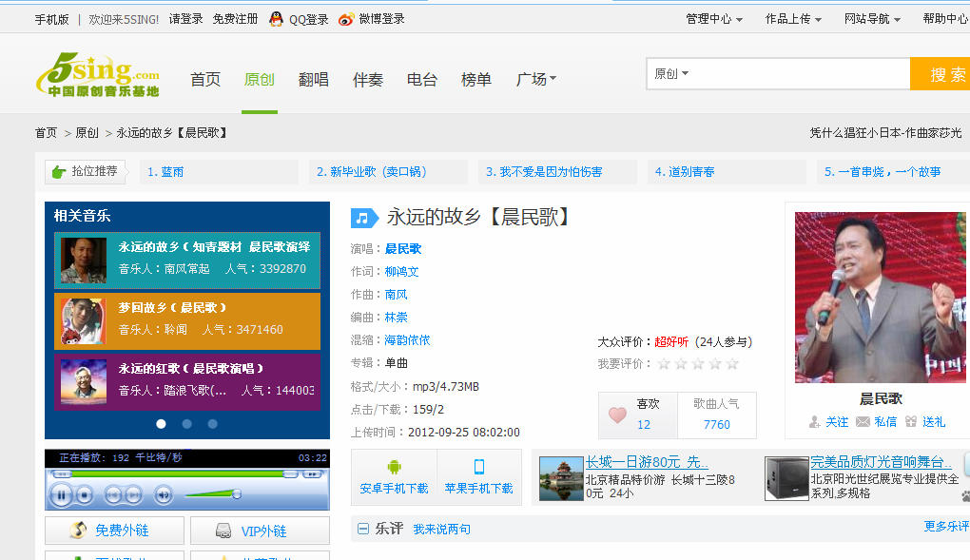Click the orange 搜索 button
Viewport: 970px width, 560px height.
941,73
